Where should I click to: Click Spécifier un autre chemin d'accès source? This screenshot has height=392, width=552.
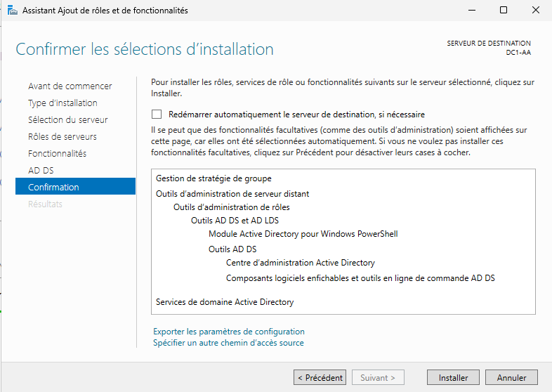tap(228, 343)
